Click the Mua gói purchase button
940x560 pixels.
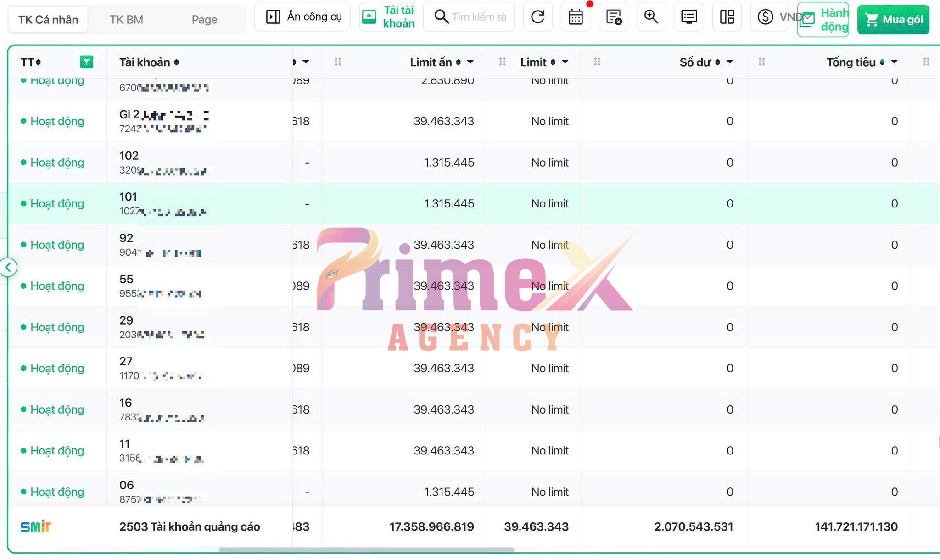(x=893, y=20)
